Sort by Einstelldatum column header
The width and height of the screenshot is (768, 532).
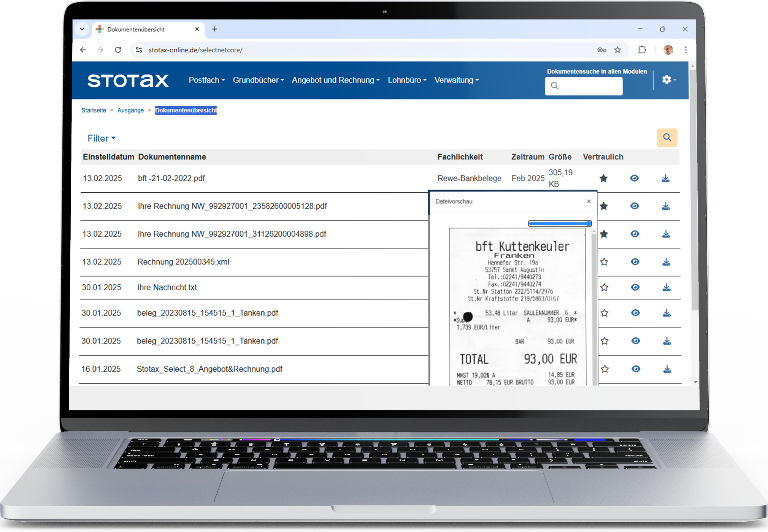pyautogui.click(x=108, y=157)
